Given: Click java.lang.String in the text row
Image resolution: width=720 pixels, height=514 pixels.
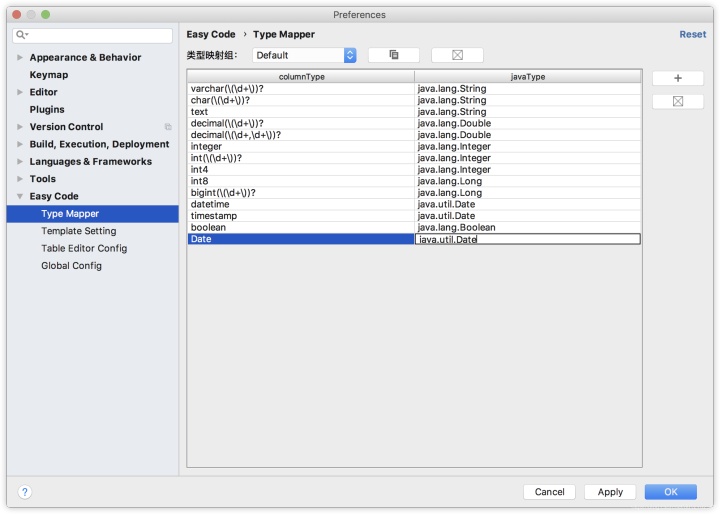Looking at the screenshot, I should [x=451, y=112].
